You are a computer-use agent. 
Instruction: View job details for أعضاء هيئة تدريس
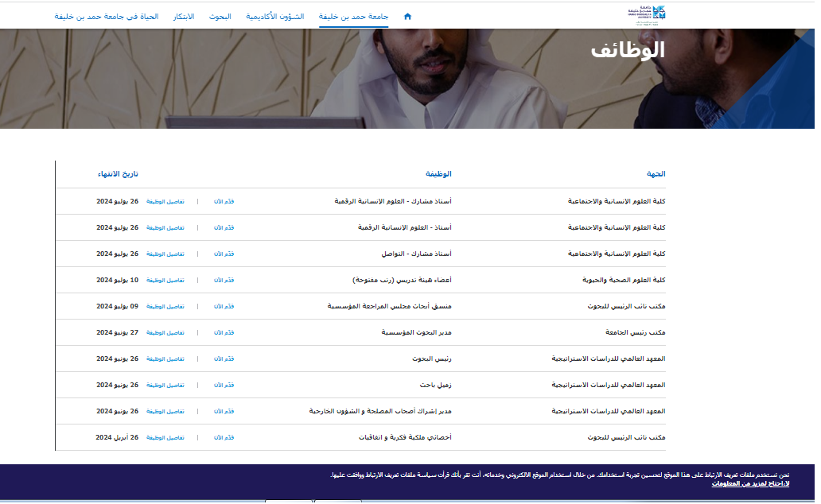[165, 280]
